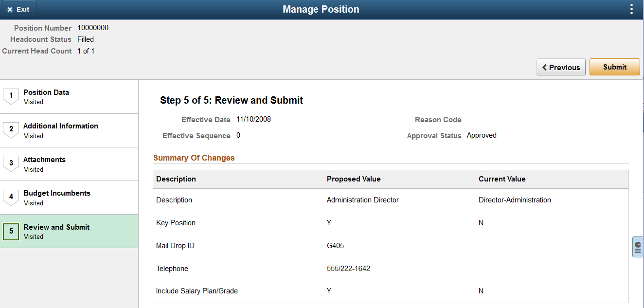Select step 4 number badge
The width and height of the screenshot is (644, 308).
pyautogui.click(x=11, y=197)
